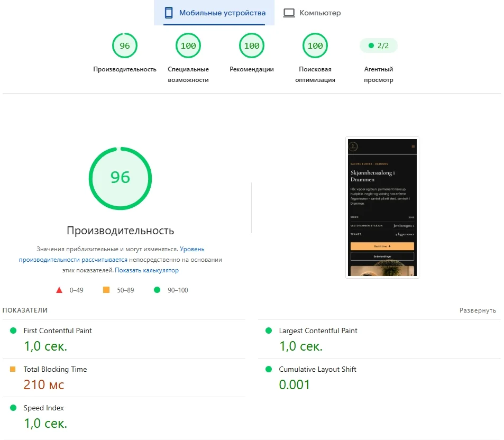This screenshot has height=440, width=504.
Task: Open Производительность score gauge 96 at top
Action: 125,45
